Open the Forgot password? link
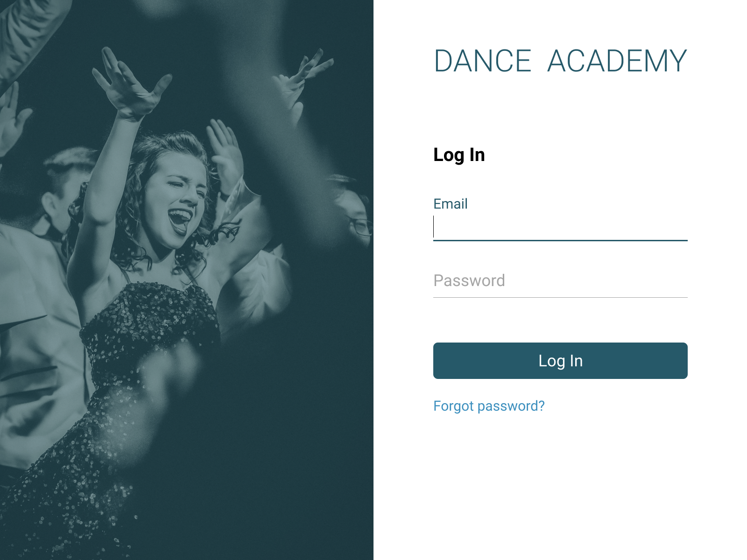 [489, 406]
